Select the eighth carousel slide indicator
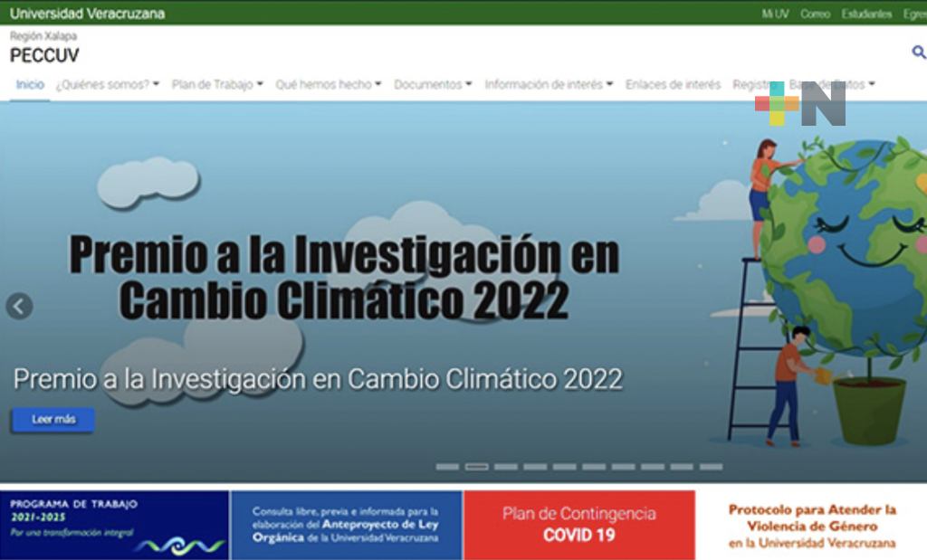Viewport: 927px width, 560px height. point(652,467)
